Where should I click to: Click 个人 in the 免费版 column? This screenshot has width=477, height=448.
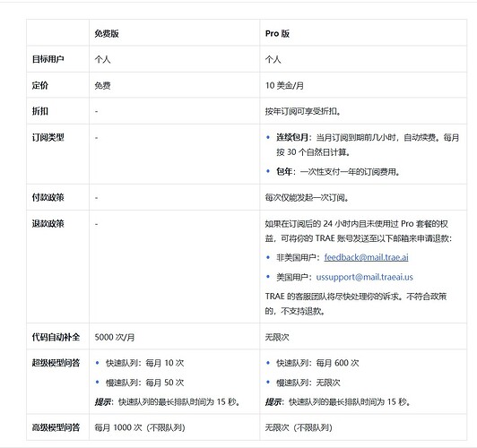(102, 59)
